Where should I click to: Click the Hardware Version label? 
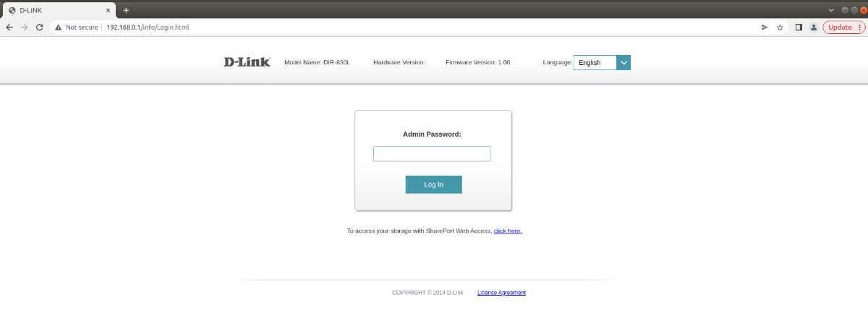point(399,63)
